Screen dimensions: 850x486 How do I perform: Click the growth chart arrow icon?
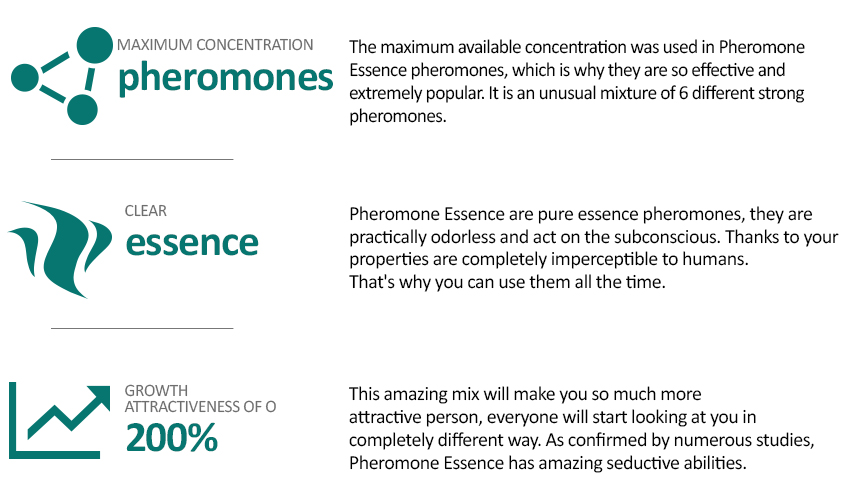pos(60,421)
